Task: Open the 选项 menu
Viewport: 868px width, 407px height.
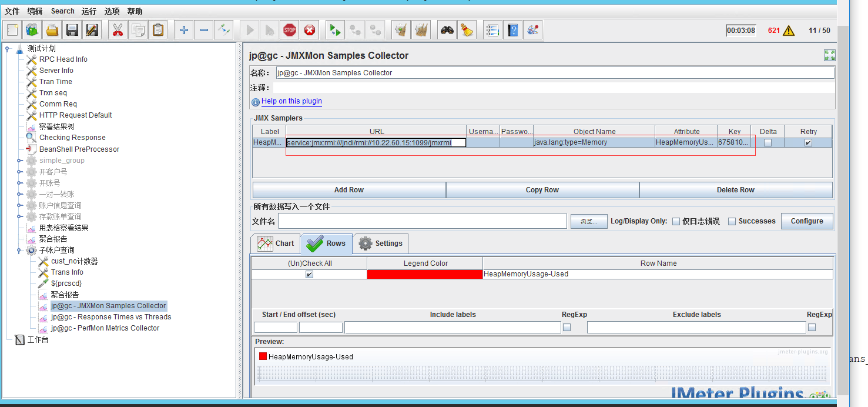Action: 112,11
